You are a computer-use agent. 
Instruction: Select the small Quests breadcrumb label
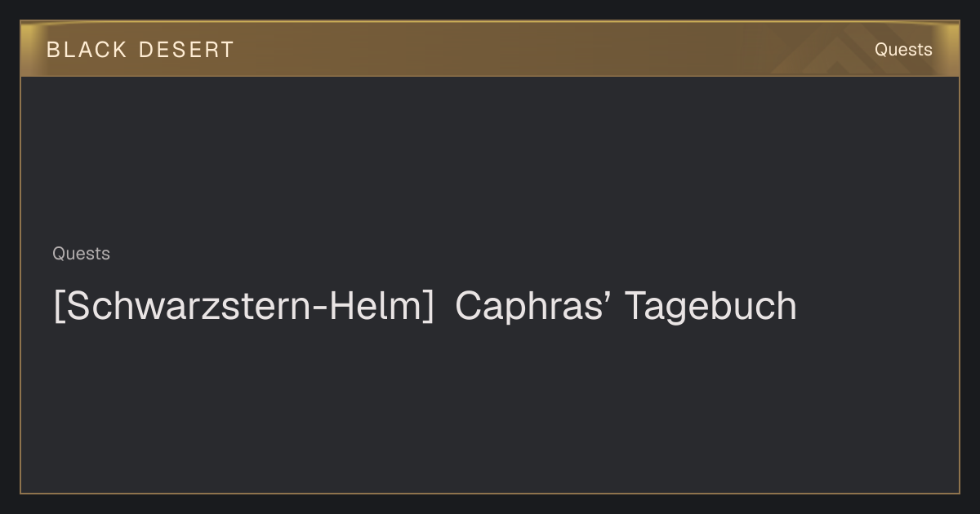pos(81,254)
